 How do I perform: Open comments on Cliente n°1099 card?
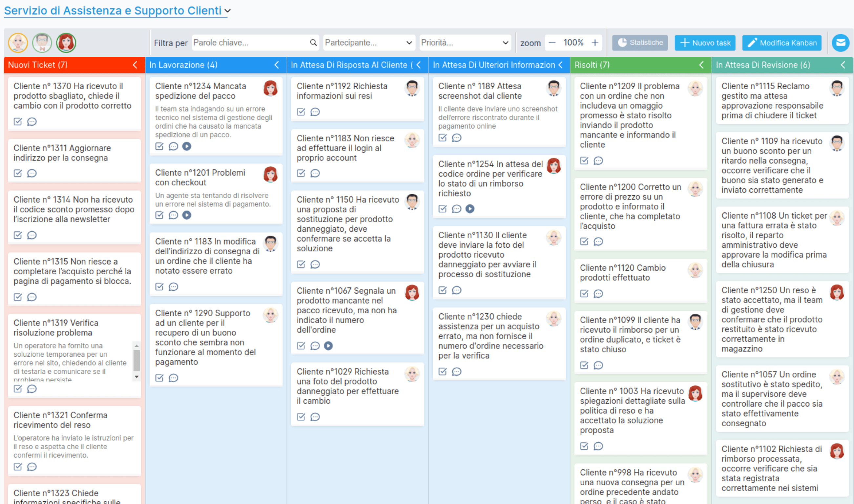[x=598, y=366]
